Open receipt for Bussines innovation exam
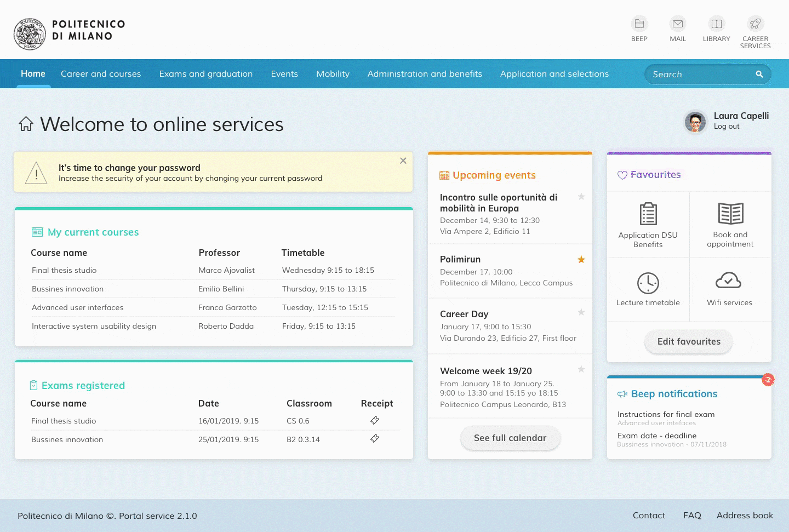789x532 pixels. pyautogui.click(x=374, y=438)
